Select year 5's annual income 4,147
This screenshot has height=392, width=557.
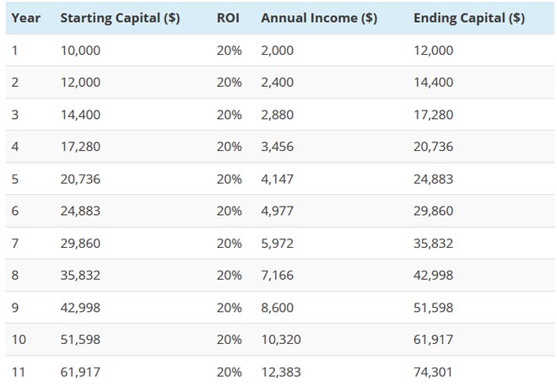pos(278,179)
